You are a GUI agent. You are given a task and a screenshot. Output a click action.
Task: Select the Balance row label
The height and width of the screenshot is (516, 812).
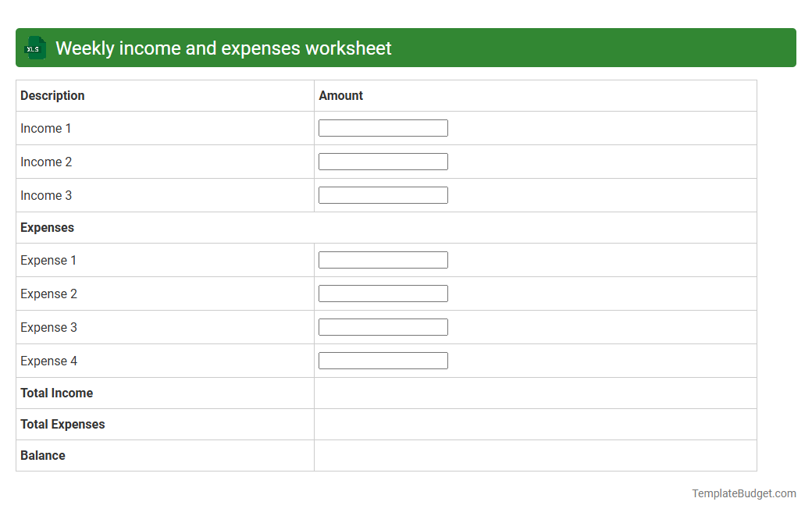click(43, 455)
